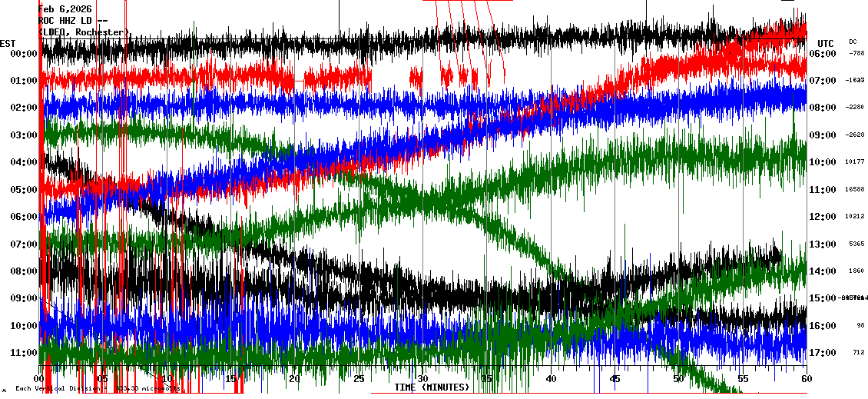Click the 60 minute axis tick label
The width and height of the screenshot is (868, 399).
tap(807, 378)
